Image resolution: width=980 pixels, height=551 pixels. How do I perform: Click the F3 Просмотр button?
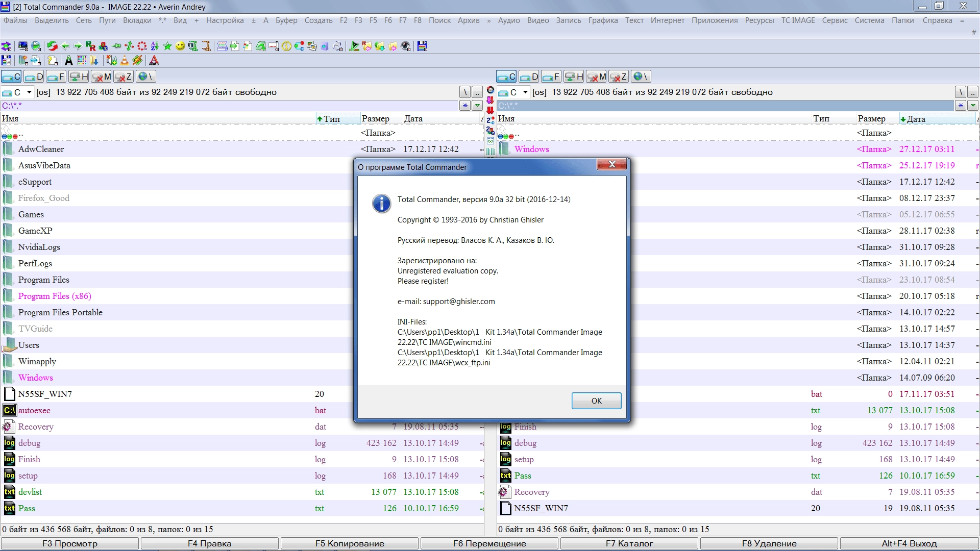(x=70, y=544)
